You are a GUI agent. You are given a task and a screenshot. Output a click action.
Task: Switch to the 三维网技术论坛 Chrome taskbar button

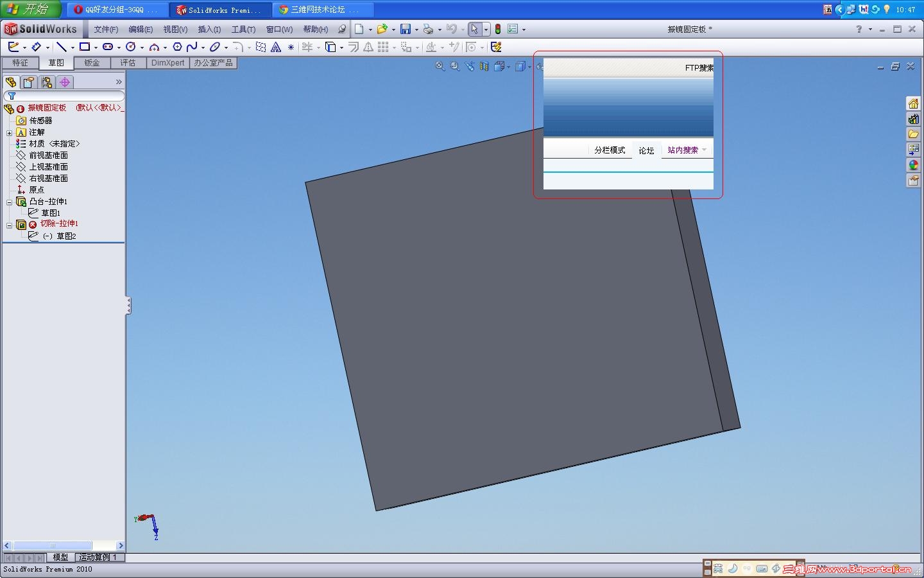(x=323, y=10)
